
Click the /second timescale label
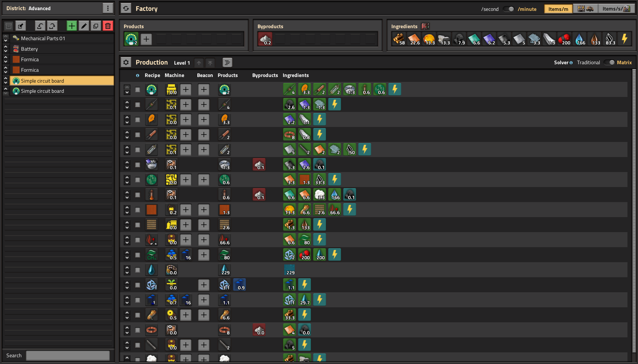pos(490,9)
